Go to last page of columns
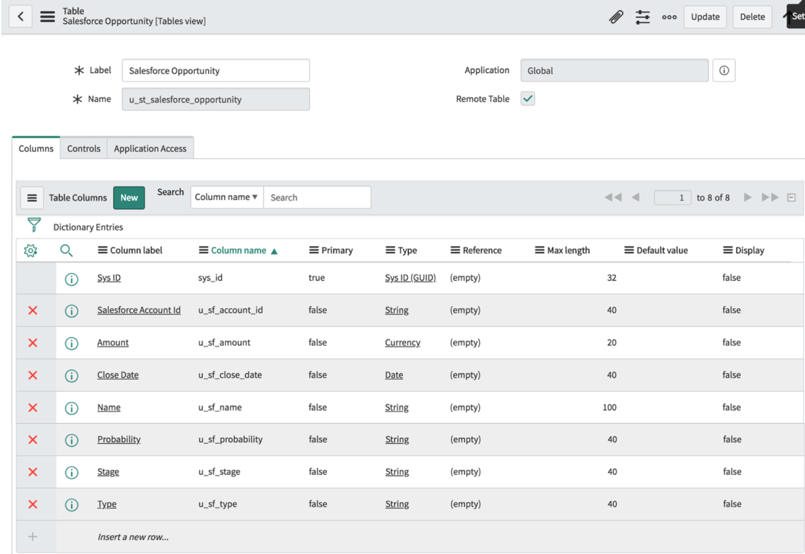Viewport: 805px width, 554px height. tap(770, 197)
